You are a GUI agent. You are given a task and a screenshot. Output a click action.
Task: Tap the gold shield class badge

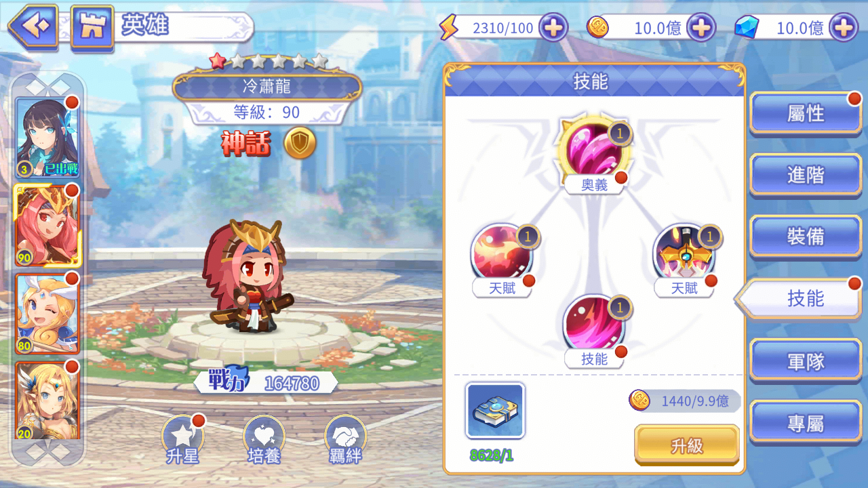(300, 143)
